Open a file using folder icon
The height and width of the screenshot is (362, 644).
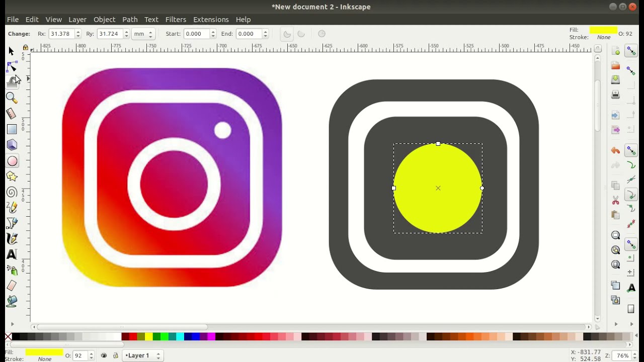click(615, 65)
